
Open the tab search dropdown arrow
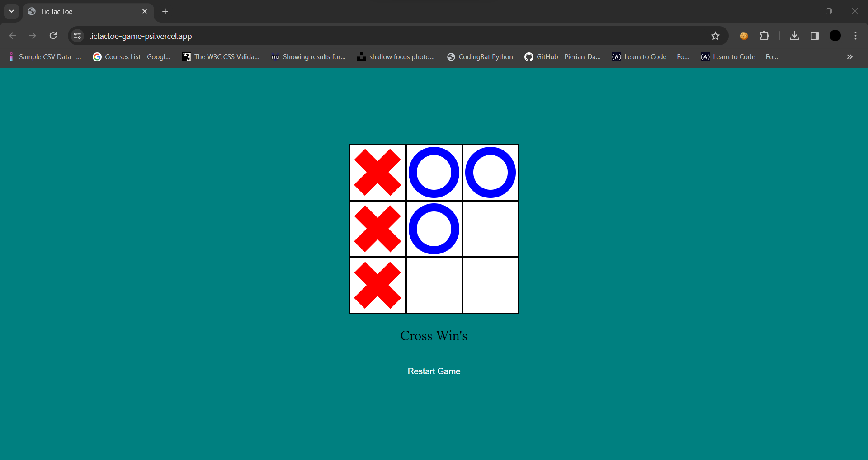click(11, 11)
